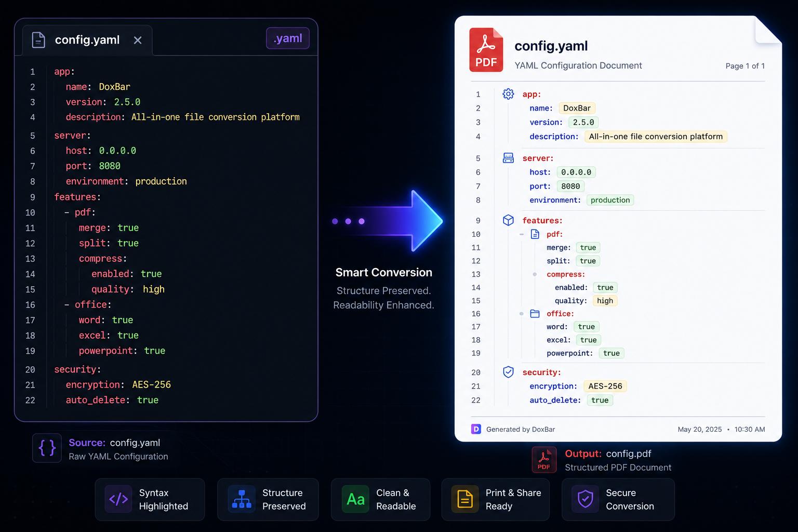Click the curly braces Source icon
Viewport: 798px width, 532px height.
coord(47,448)
